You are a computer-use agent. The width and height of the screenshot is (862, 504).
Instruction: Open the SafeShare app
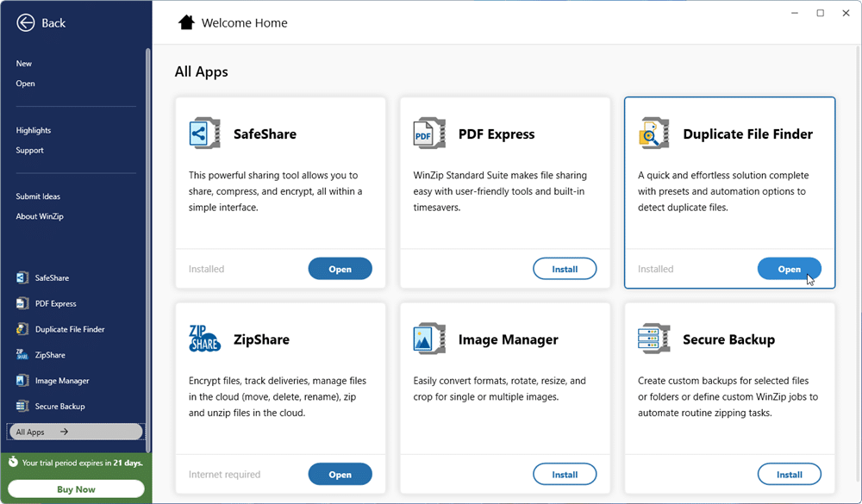point(340,269)
